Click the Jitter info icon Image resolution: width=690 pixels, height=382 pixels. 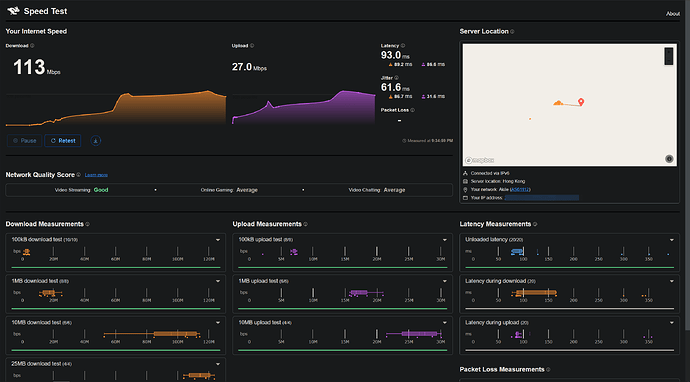pyautogui.click(x=396, y=78)
